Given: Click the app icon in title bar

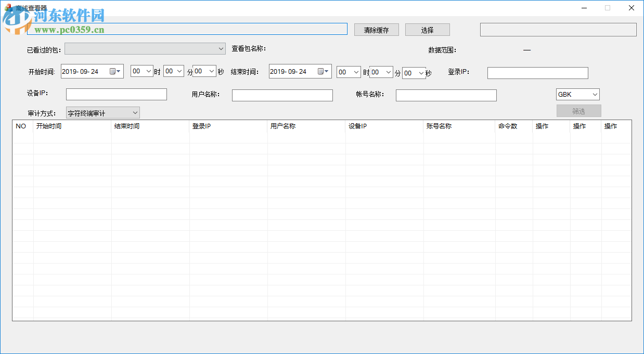Looking at the screenshot, I should (x=8, y=8).
